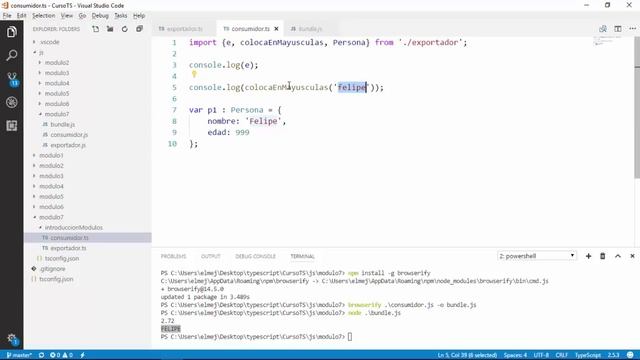This screenshot has height=360, width=640.
Task: Click the errors and warnings counter in status bar
Action: click(61, 355)
